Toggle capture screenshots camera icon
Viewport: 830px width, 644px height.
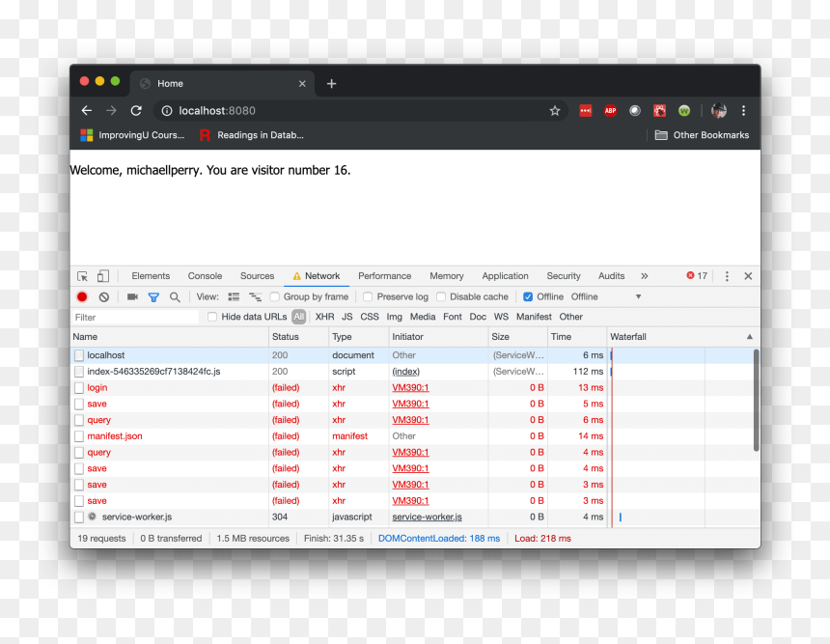click(x=132, y=297)
